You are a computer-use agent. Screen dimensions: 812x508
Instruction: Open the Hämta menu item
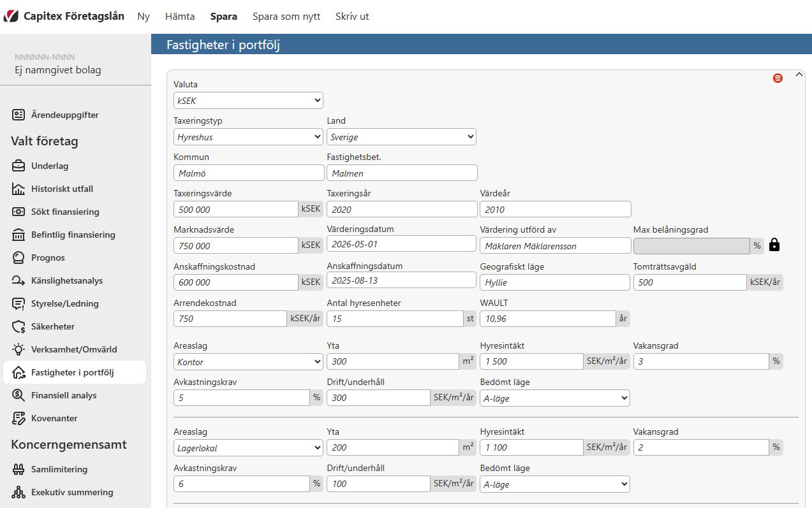[x=180, y=17]
